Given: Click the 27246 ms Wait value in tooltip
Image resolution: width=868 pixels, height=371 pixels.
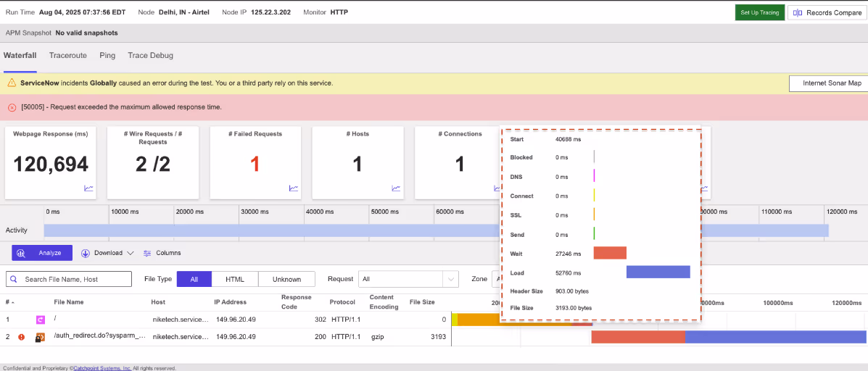Looking at the screenshot, I should [568, 254].
